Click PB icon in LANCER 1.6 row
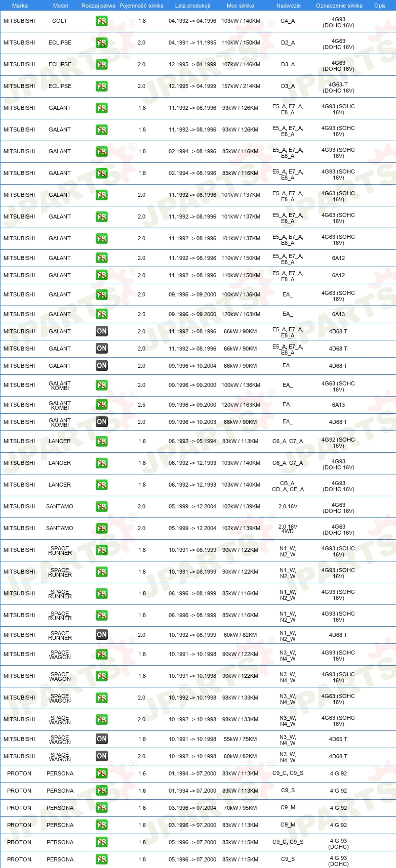This screenshot has width=396, height=868. point(101,442)
